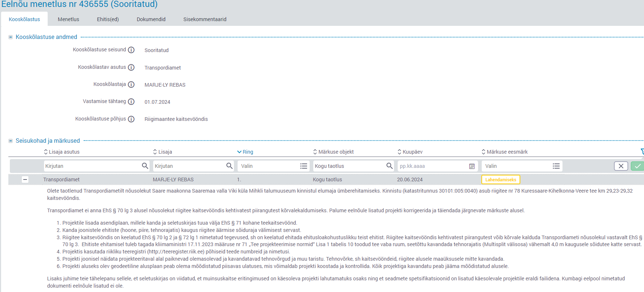Show info for Kooskõlastuse seisund
This screenshot has height=292, width=644.
(131, 50)
